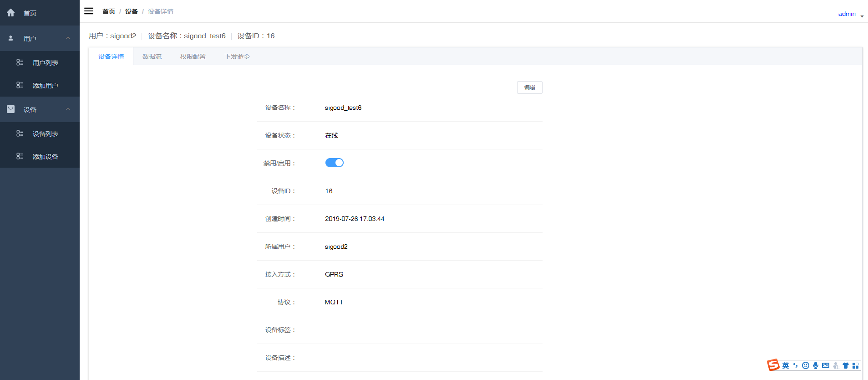Screen dimensions: 868x380
Task: Click the Sogou input method S logo
Action: click(x=773, y=365)
